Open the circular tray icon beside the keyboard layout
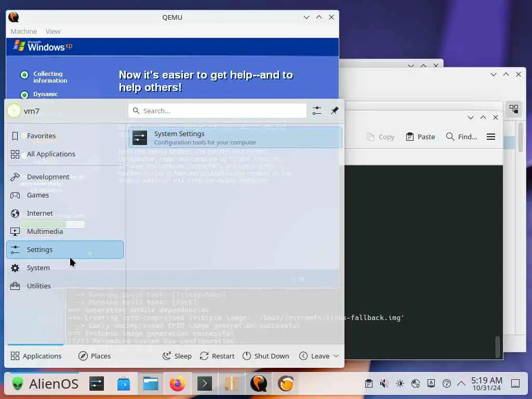This screenshot has height=399, width=532. [446, 384]
